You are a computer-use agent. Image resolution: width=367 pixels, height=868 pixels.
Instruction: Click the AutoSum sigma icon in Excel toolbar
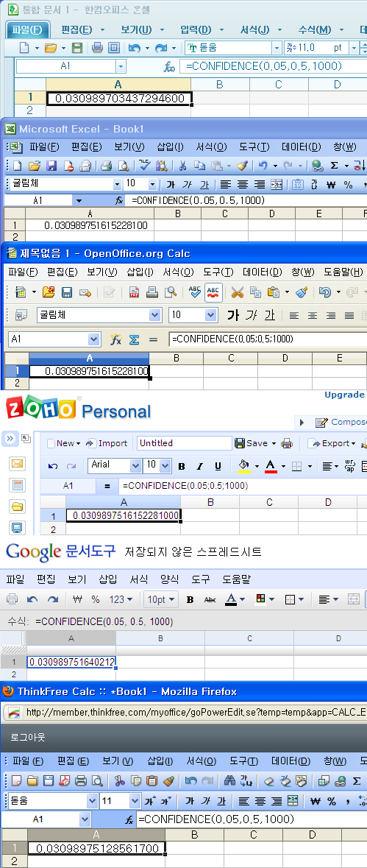click(x=334, y=165)
